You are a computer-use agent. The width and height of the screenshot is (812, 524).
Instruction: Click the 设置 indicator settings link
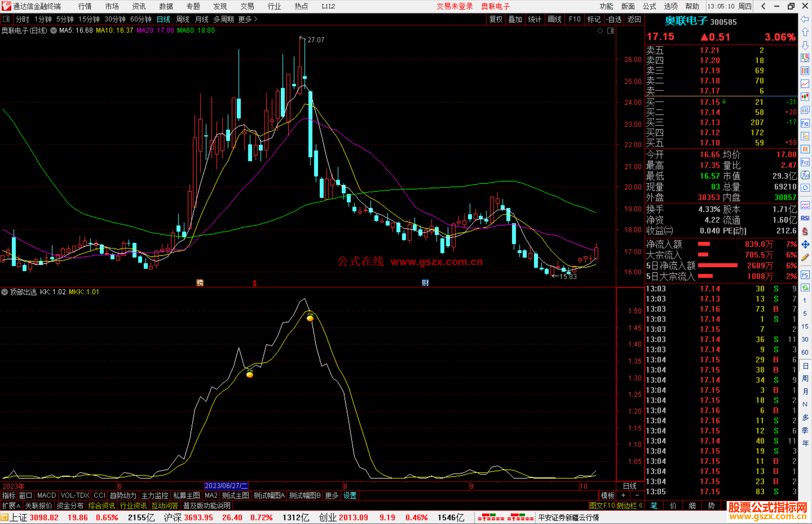click(x=350, y=495)
